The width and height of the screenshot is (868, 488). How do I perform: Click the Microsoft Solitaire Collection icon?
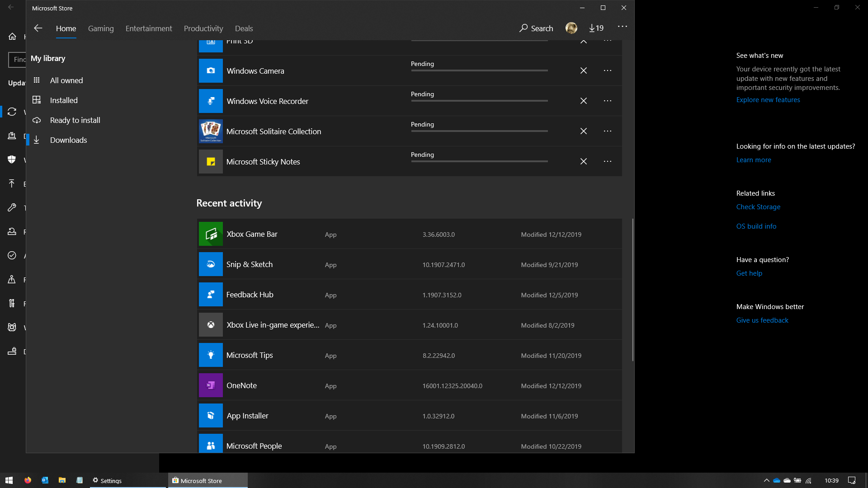[x=211, y=131]
